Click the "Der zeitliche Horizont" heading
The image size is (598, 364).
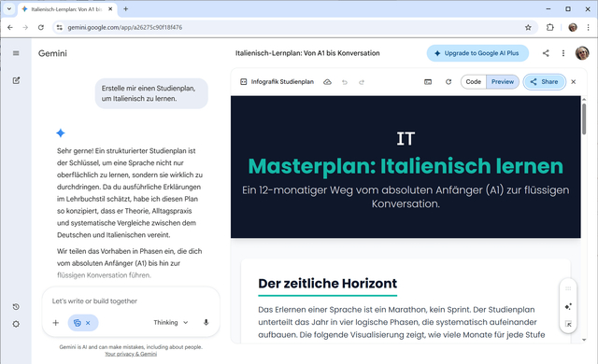point(328,284)
